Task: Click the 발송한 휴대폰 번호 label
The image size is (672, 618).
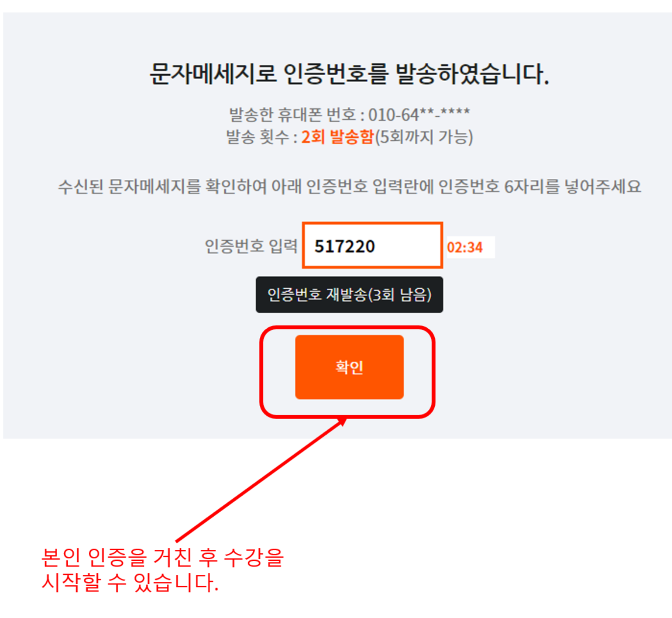Action: [x=292, y=115]
